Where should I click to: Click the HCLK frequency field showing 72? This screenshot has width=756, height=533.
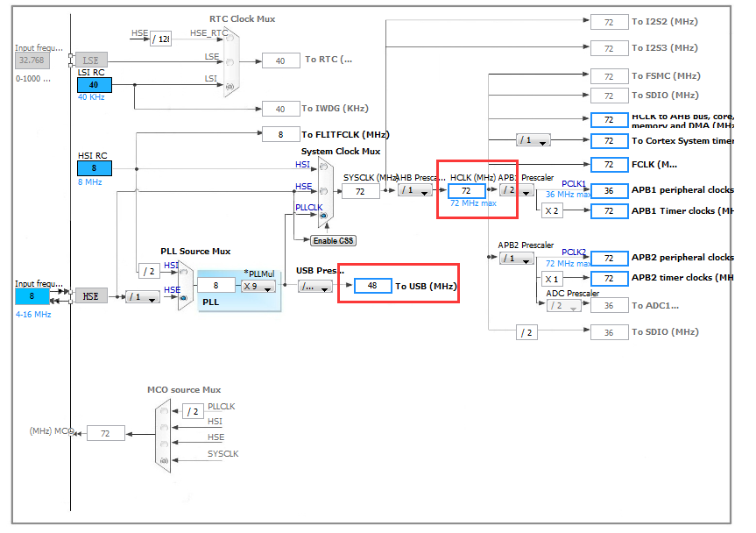point(465,190)
